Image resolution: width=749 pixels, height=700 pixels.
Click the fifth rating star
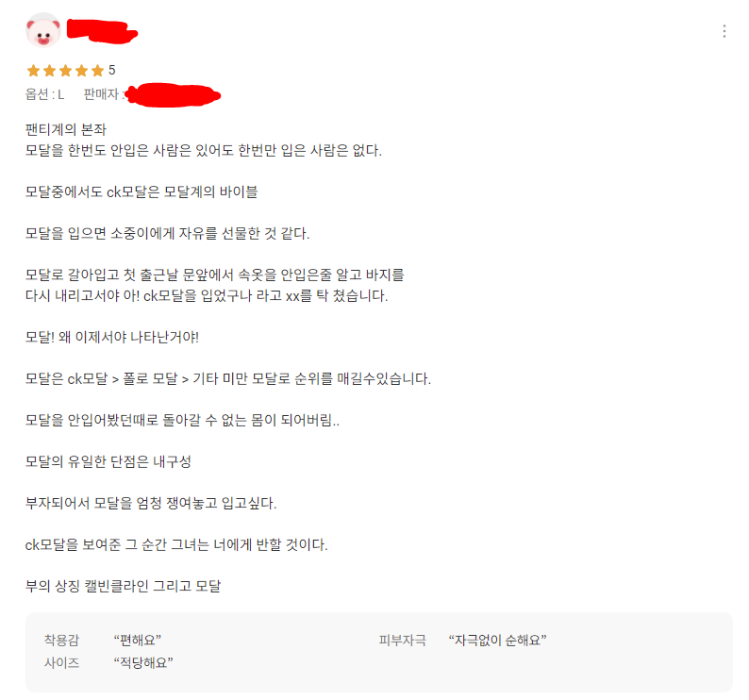coord(97,71)
